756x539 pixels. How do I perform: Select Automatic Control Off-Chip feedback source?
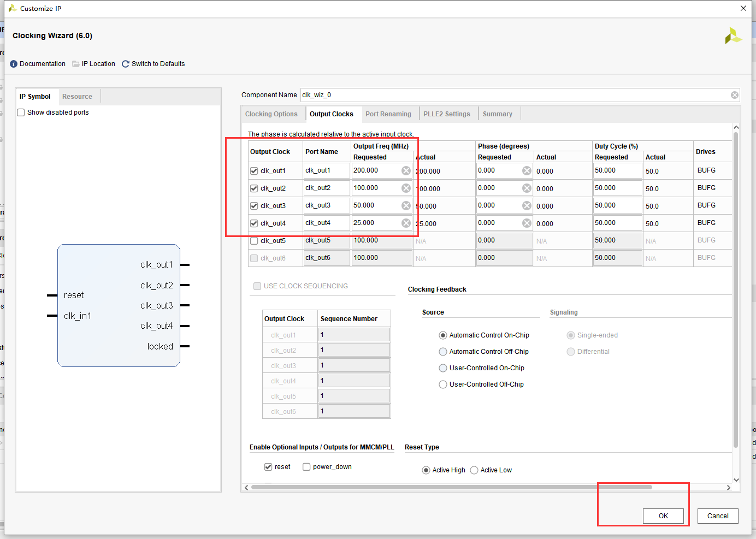coord(443,352)
